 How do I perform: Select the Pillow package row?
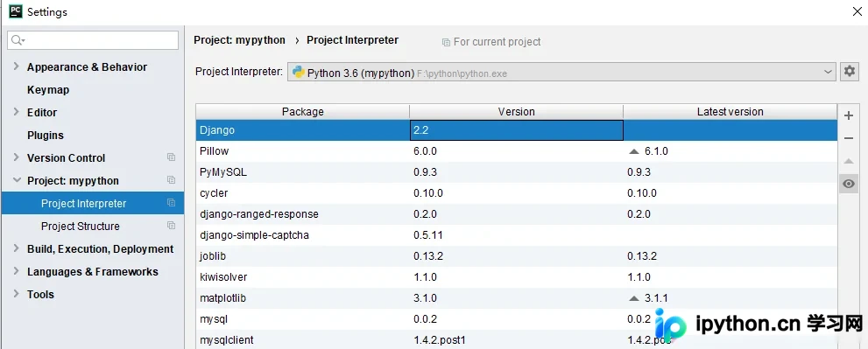pyautogui.click(x=517, y=151)
